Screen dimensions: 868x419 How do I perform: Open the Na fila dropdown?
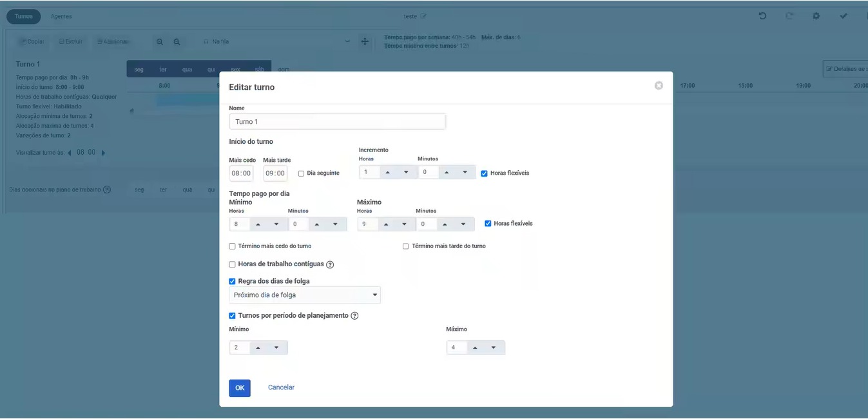[x=277, y=42]
